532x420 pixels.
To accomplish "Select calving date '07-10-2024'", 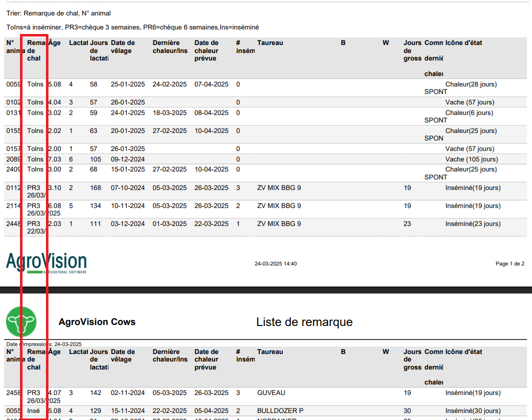I will [127, 188].
